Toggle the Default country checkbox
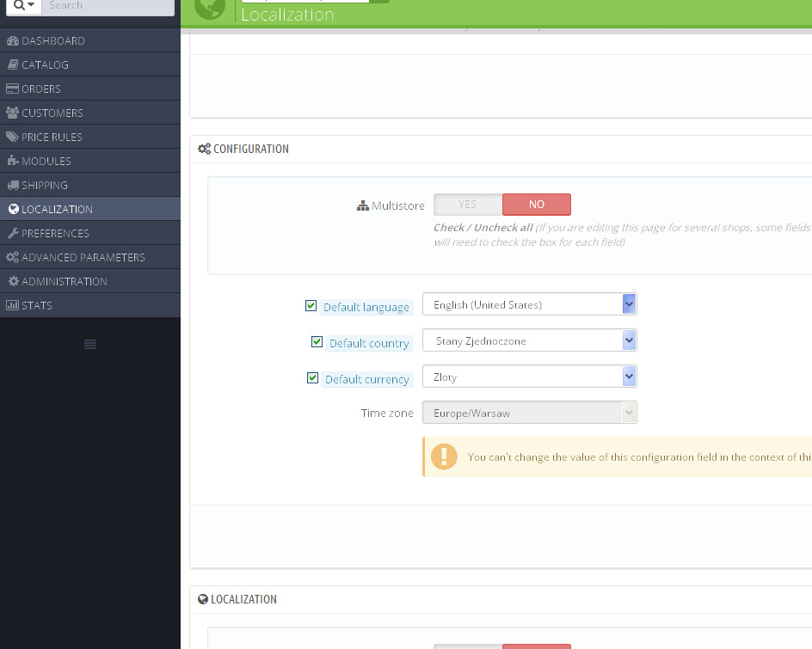 pos(317,342)
